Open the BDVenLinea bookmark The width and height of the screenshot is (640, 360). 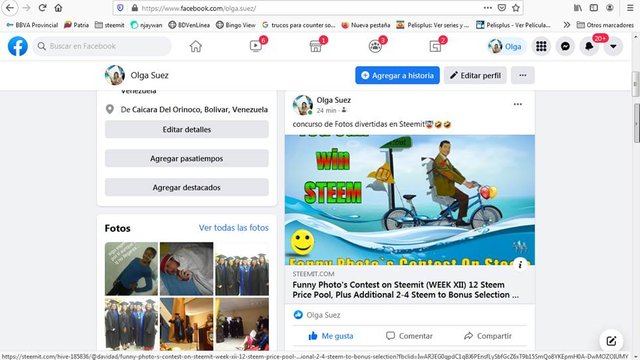pyautogui.click(x=189, y=25)
